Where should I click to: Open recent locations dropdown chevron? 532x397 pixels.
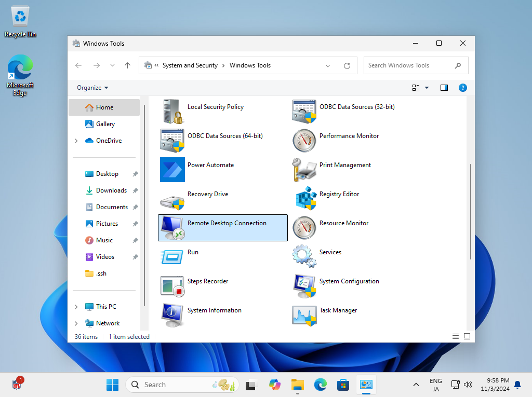pyautogui.click(x=112, y=65)
